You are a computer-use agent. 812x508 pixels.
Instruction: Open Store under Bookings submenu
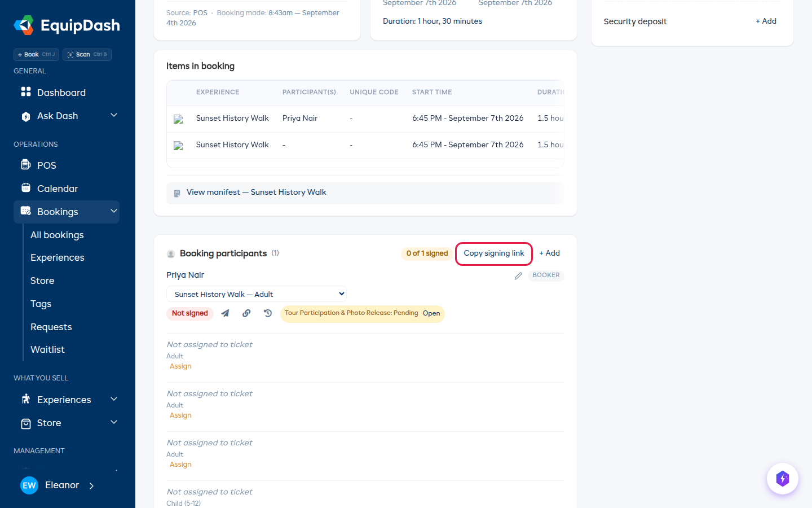pyautogui.click(x=42, y=281)
